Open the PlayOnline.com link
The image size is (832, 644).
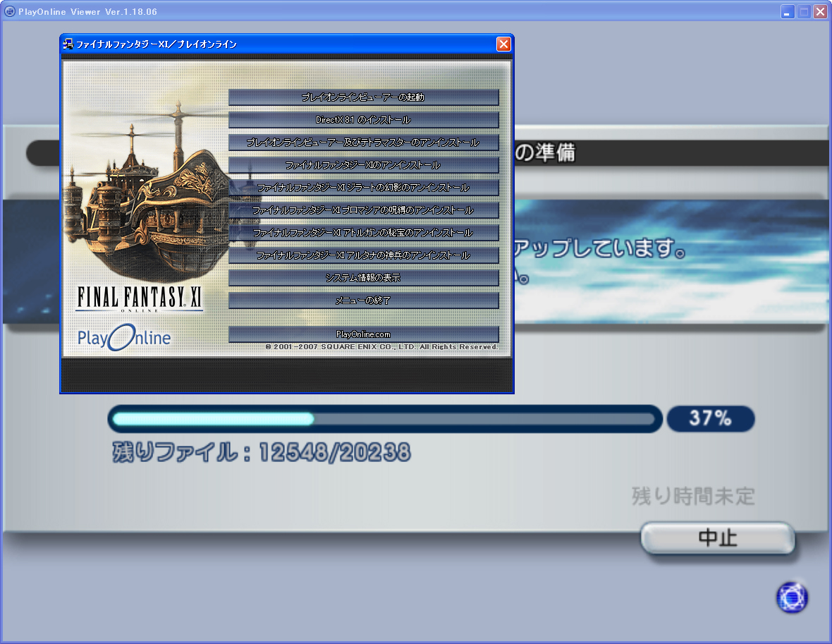pyautogui.click(x=363, y=334)
